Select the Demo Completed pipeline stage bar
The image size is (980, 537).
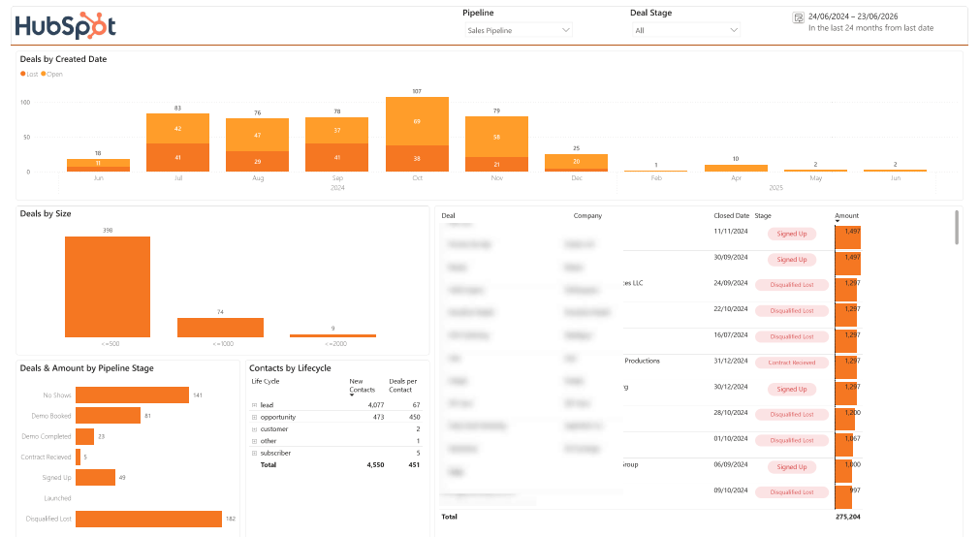[x=85, y=436]
